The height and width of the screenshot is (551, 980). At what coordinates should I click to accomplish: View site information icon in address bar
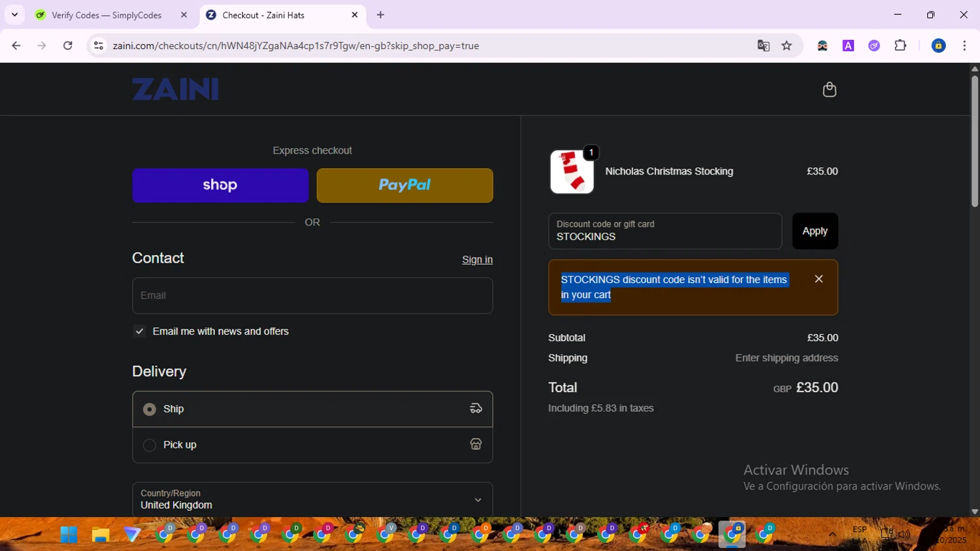click(x=99, y=46)
